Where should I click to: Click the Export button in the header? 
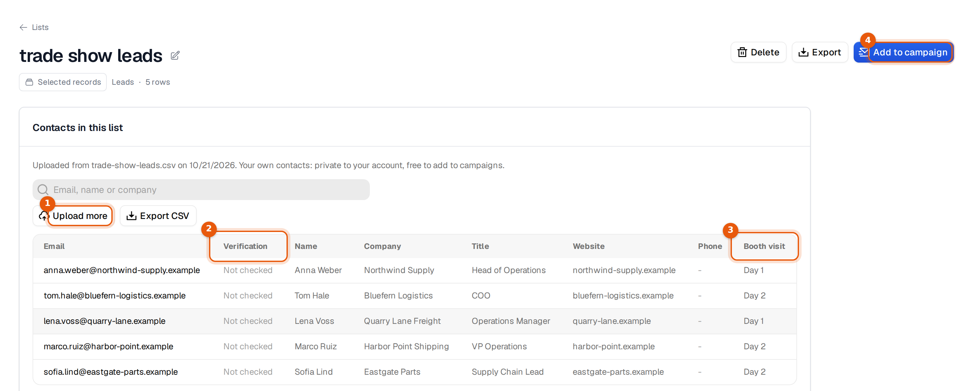820,52
